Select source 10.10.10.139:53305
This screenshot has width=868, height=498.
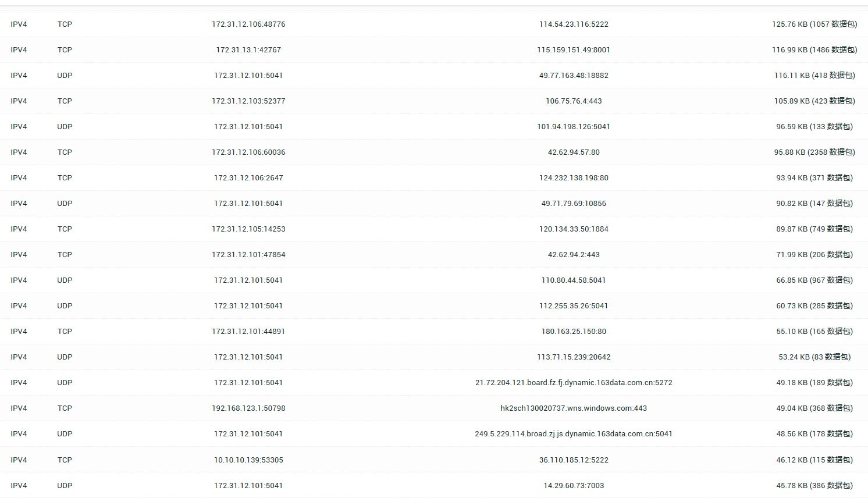pyautogui.click(x=248, y=460)
